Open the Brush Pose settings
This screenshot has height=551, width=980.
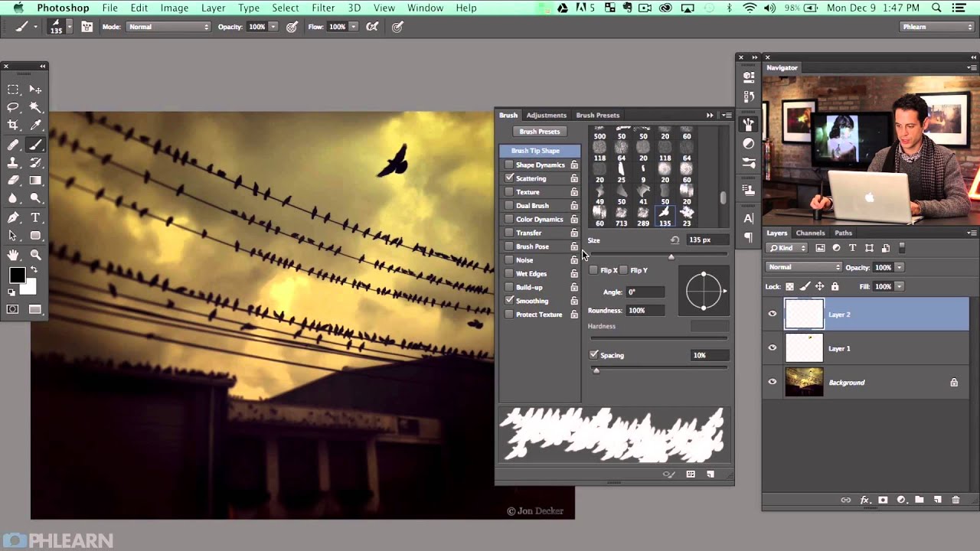point(532,246)
